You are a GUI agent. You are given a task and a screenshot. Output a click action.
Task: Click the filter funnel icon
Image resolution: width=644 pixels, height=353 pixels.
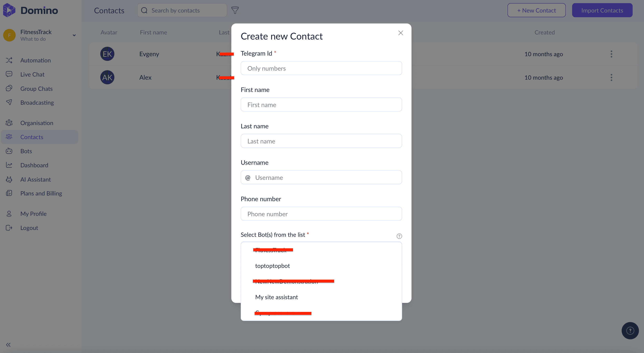tap(235, 10)
